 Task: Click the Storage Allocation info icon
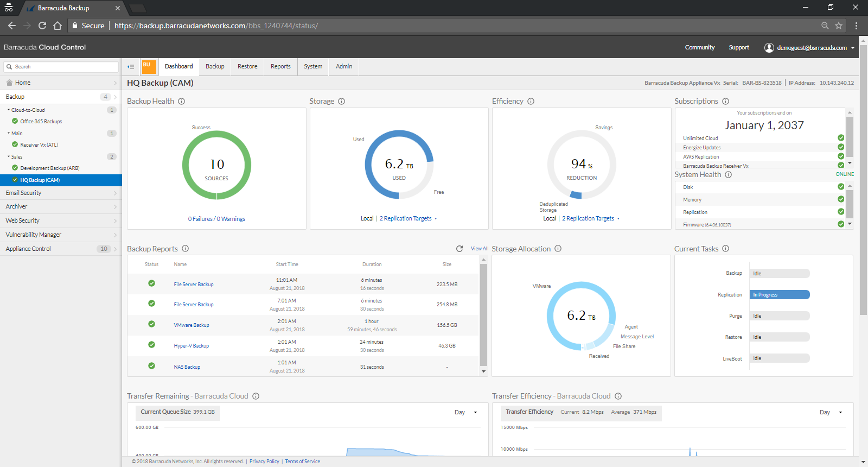point(558,249)
